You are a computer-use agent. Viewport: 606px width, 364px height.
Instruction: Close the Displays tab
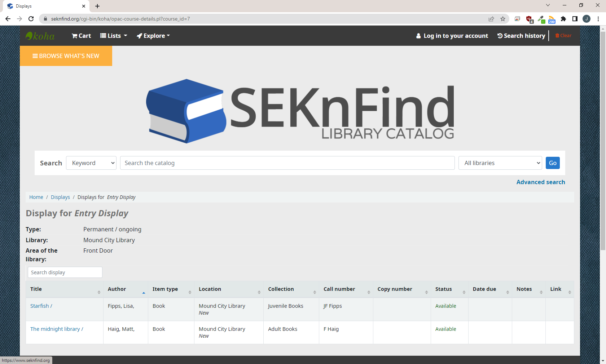coord(84,6)
